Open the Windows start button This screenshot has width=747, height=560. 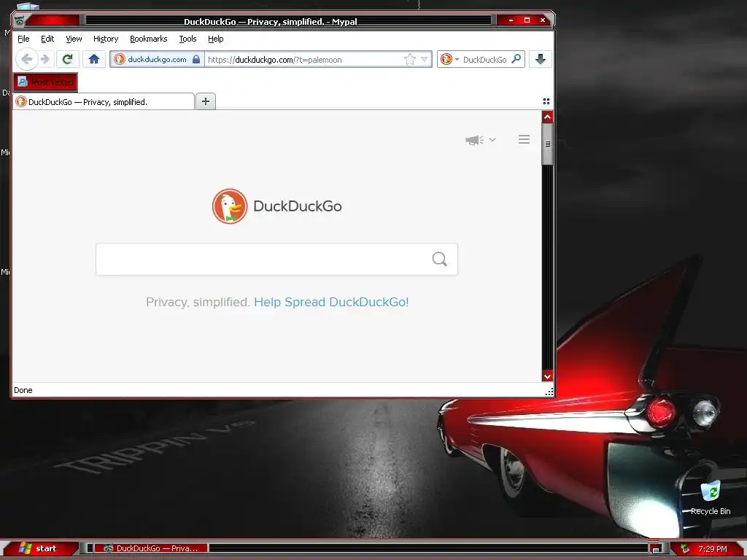coord(39,548)
